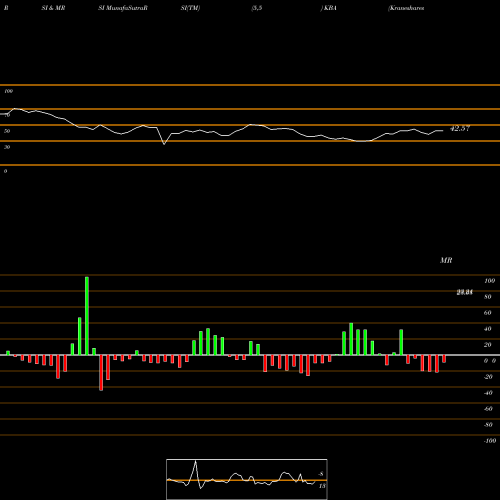Select the RSI value label 42.57
Screen dimensions: 500x500
pos(460,128)
